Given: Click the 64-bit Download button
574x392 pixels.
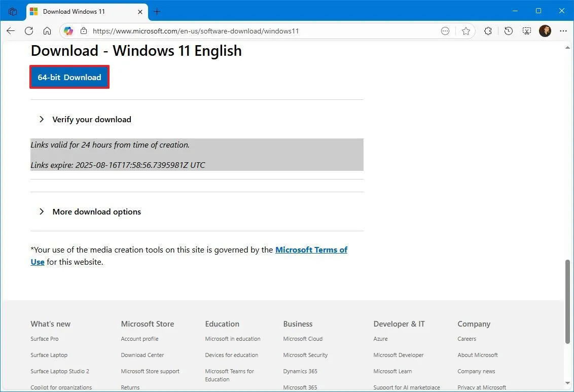Looking at the screenshot, I should click(x=69, y=77).
